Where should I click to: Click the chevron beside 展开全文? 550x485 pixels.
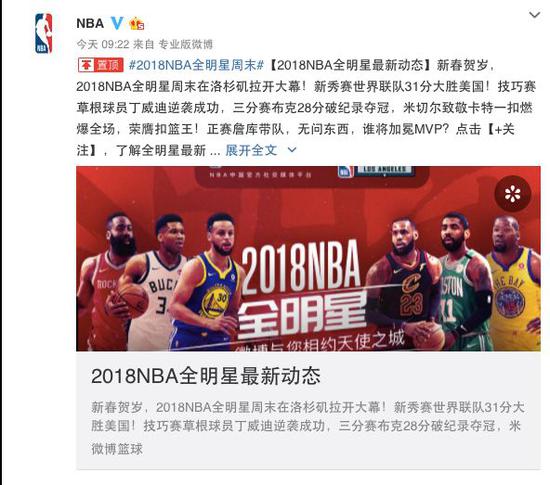click(292, 150)
